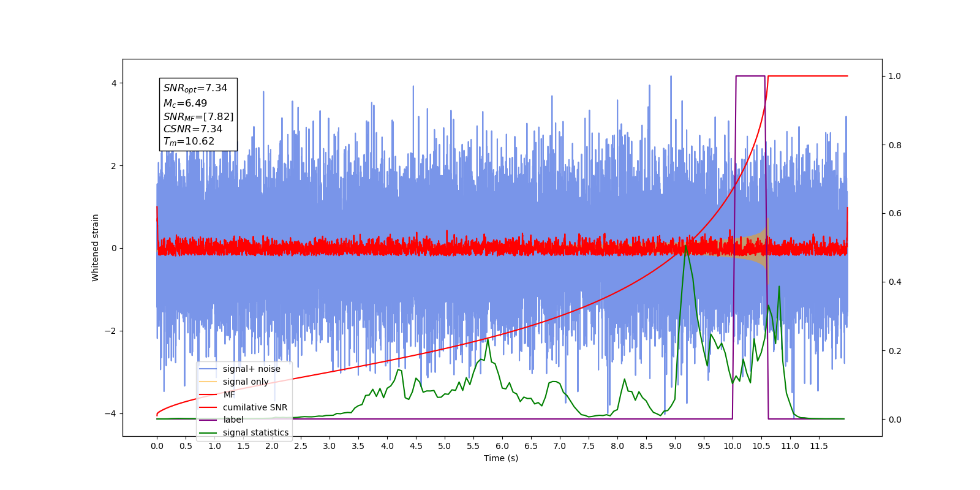980x490 pixels.
Task: Click the SNR_MF=[7.82] annotation text
Action: point(198,116)
